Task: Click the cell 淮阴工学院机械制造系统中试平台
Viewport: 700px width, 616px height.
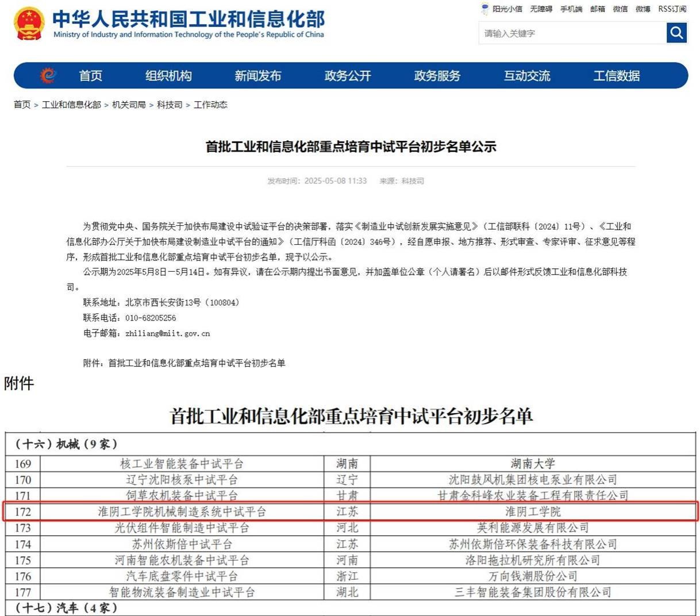Action: tap(182, 511)
